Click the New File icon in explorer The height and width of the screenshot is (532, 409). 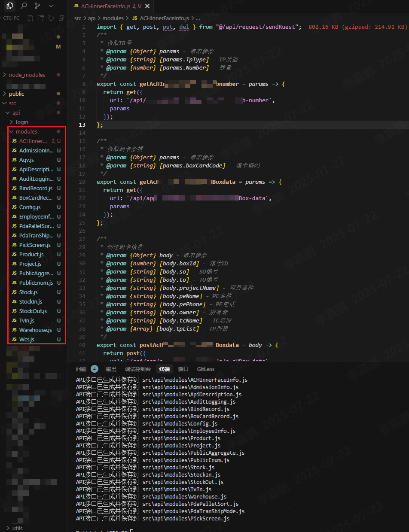coord(31,18)
